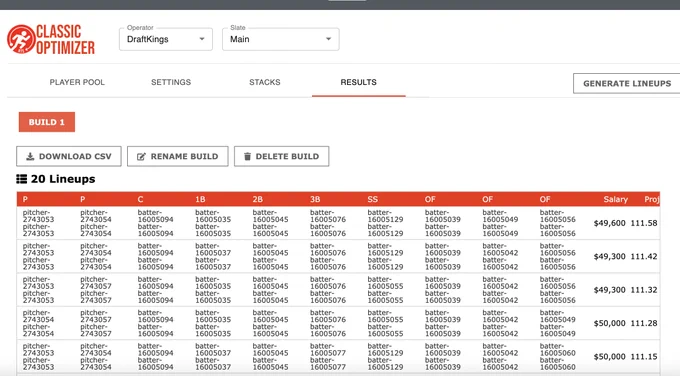The image size is (680, 376).
Task: Click batter-16005037 in the 111.42 lineup row
Action: click(213, 256)
